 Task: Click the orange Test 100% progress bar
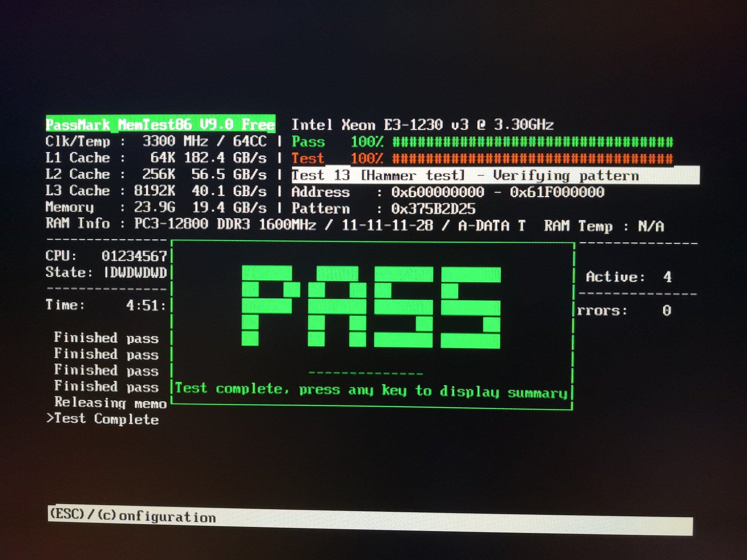(x=482, y=158)
